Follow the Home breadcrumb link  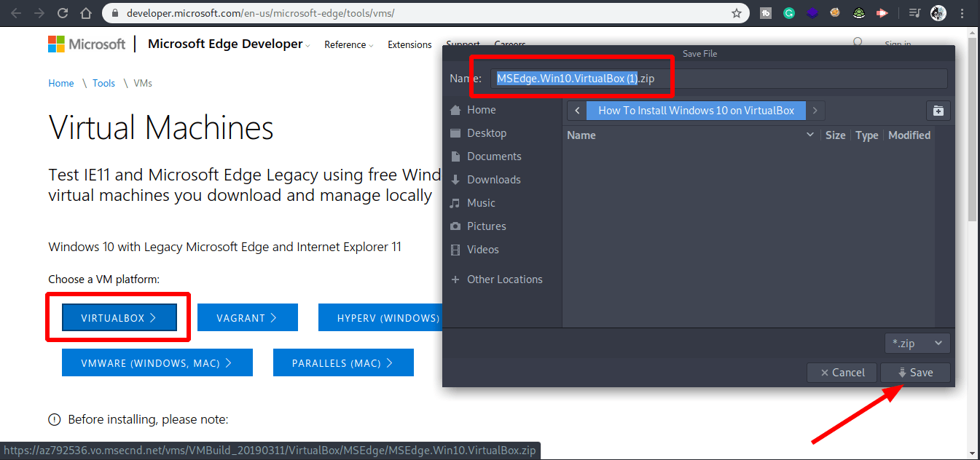[61, 84]
